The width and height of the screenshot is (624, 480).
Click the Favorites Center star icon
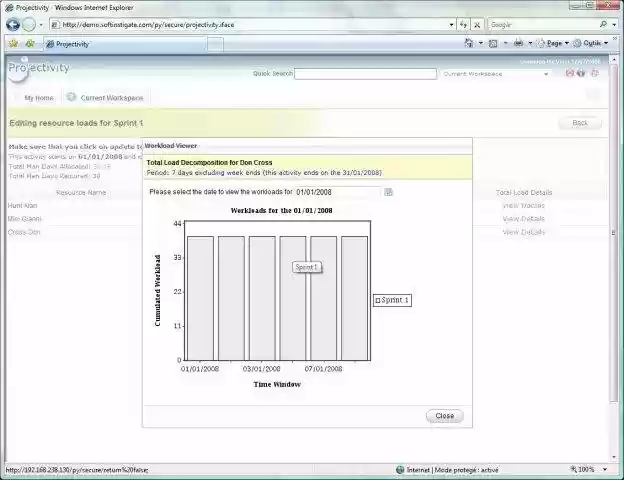click(14, 43)
